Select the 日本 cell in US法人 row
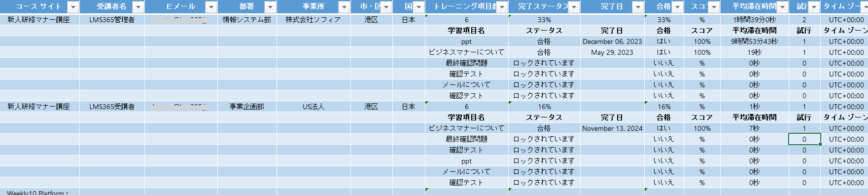This screenshot has width=868, height=195. coord(409,107)
